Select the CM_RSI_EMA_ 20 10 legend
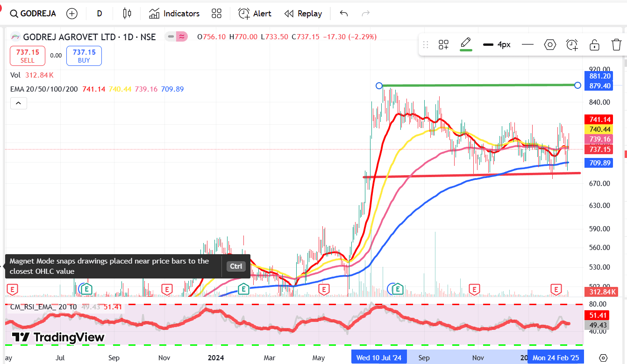This screenshot has width=627, height=364. click(x=43, y=307)
